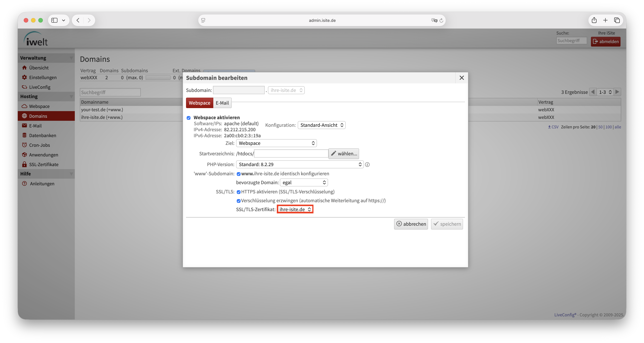644x343 pixels.
Task: Expand the bevorzugte Domain dropdown
Action: pyautogui.click(x=303, y=182)
